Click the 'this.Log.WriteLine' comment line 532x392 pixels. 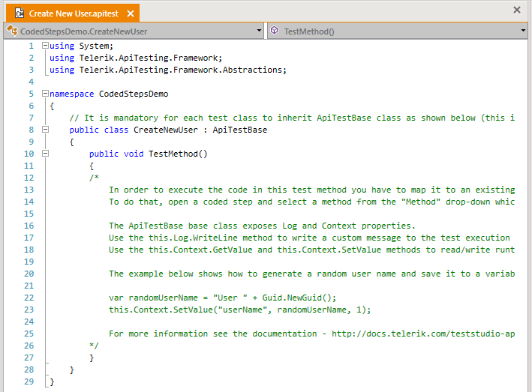pyautogui.click(x=309, y=238)
